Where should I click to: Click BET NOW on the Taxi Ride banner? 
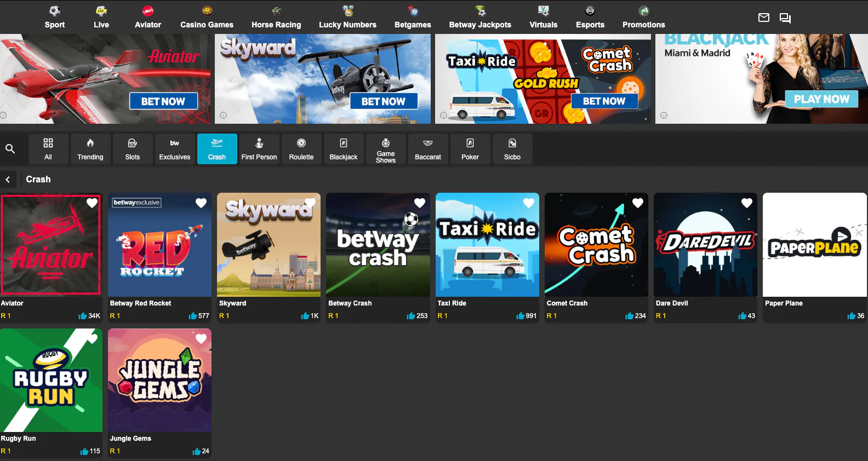(604, 101)
